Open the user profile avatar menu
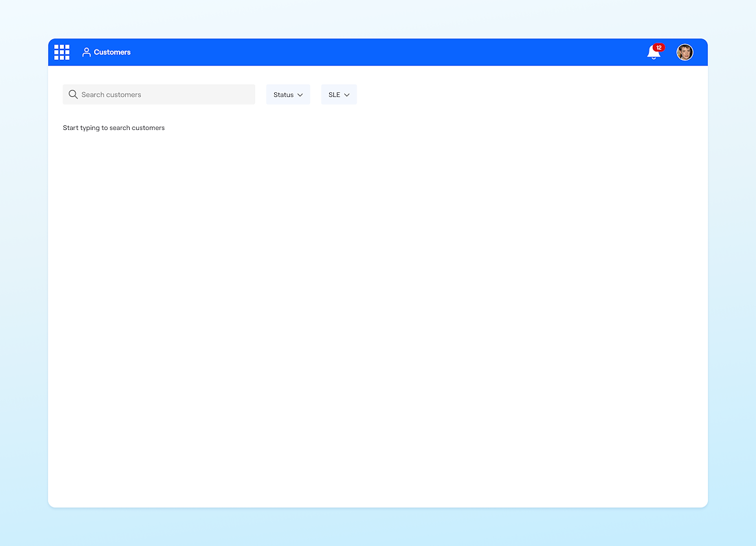 coord(685,52)
